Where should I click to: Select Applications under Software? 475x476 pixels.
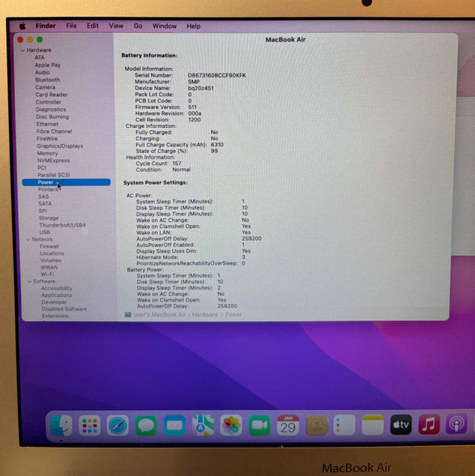56,295
